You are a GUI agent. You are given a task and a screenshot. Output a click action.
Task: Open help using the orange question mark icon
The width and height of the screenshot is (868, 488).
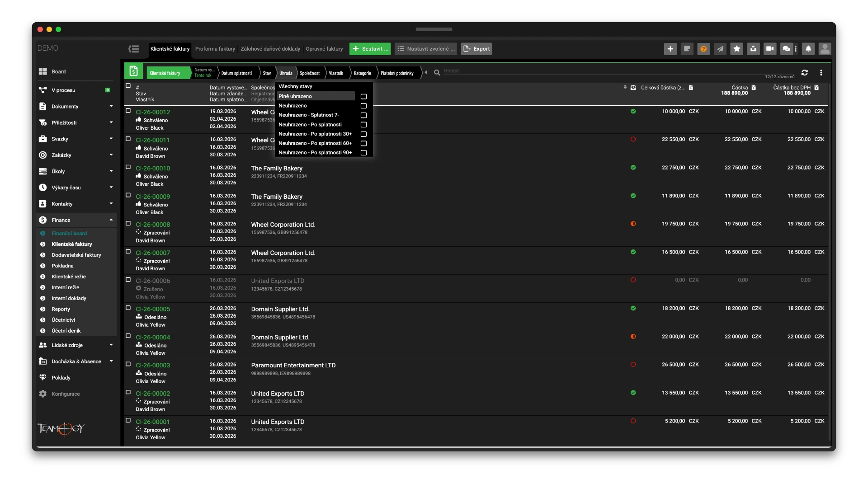coord(703,49)
